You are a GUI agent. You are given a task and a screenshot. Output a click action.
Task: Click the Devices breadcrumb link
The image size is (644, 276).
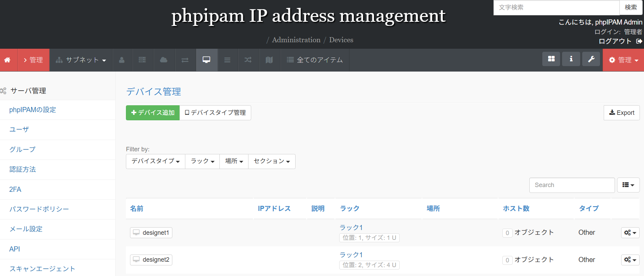(341, 40)
